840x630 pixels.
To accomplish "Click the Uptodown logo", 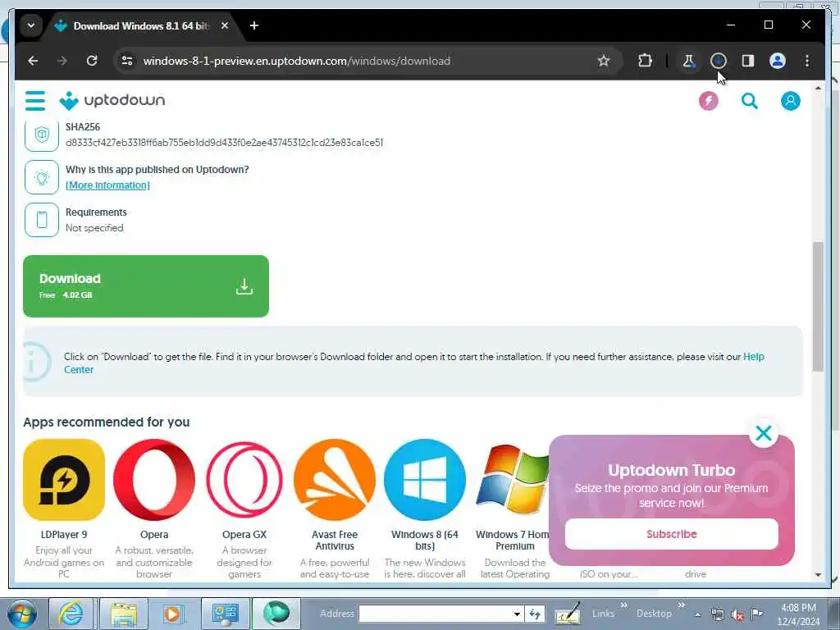I will tap(112, 100).
